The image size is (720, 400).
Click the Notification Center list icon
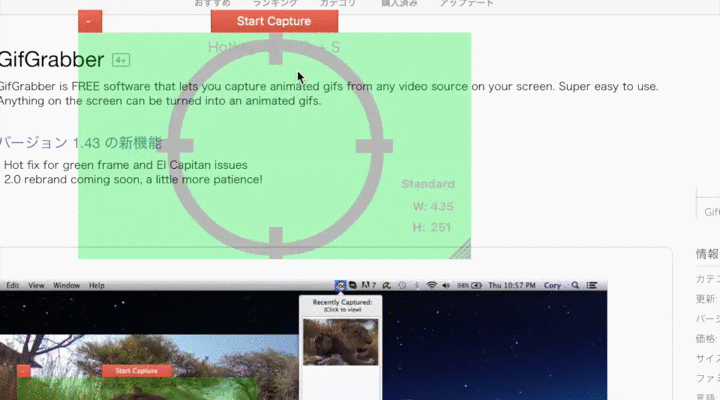(x=592, y=285)
